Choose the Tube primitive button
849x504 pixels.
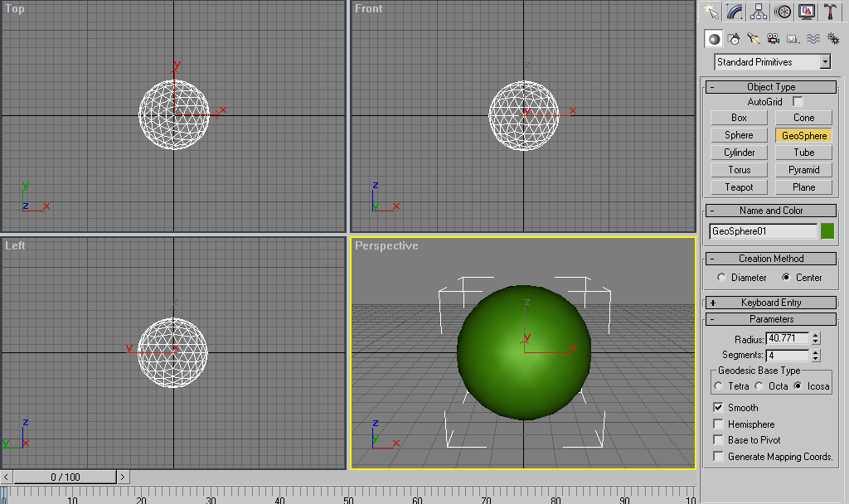coord(803,153)
